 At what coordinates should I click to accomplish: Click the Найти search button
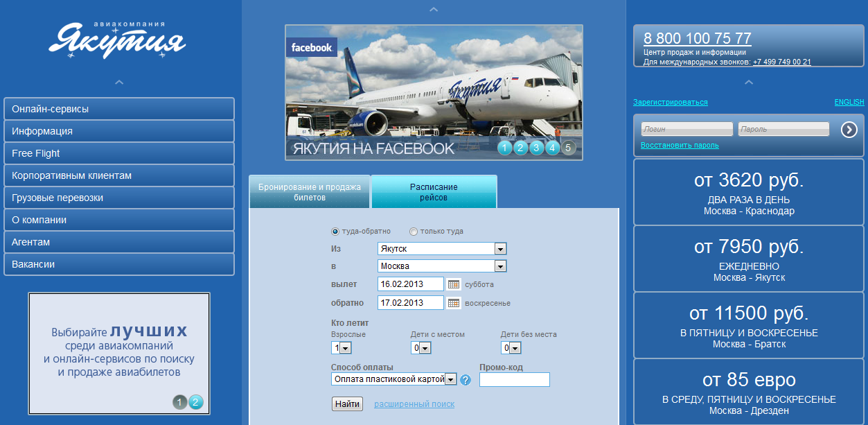pyautogui.click(x=347, y=404)
